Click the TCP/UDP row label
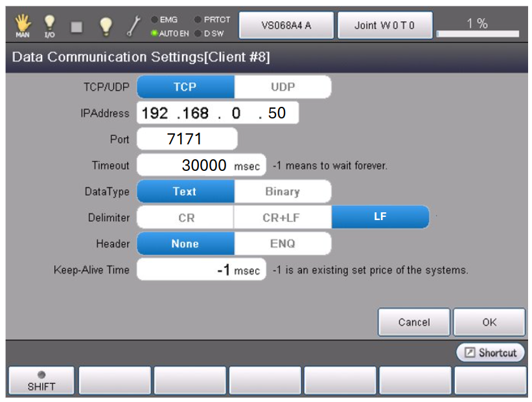The image size is (532, 402). tap(106, 87)
